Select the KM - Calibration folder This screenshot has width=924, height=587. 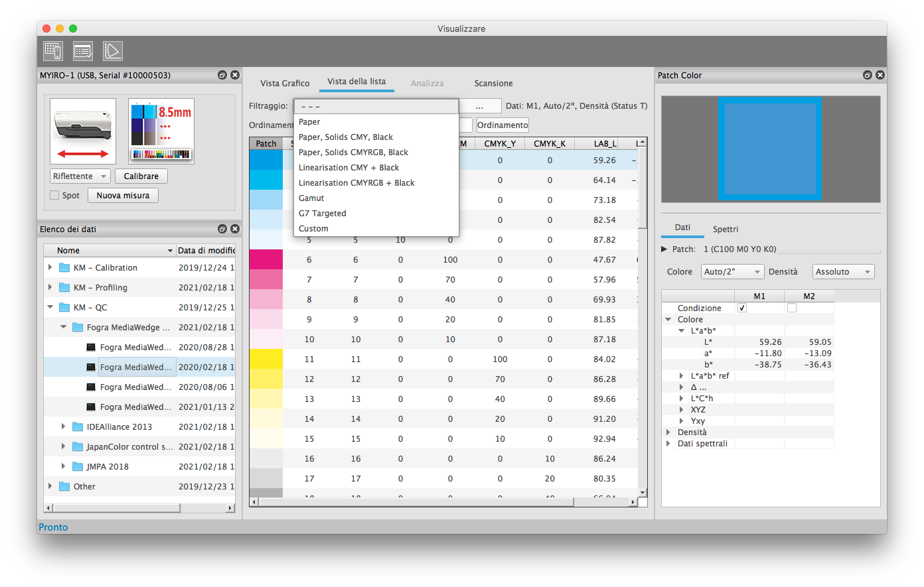[106, 268]
